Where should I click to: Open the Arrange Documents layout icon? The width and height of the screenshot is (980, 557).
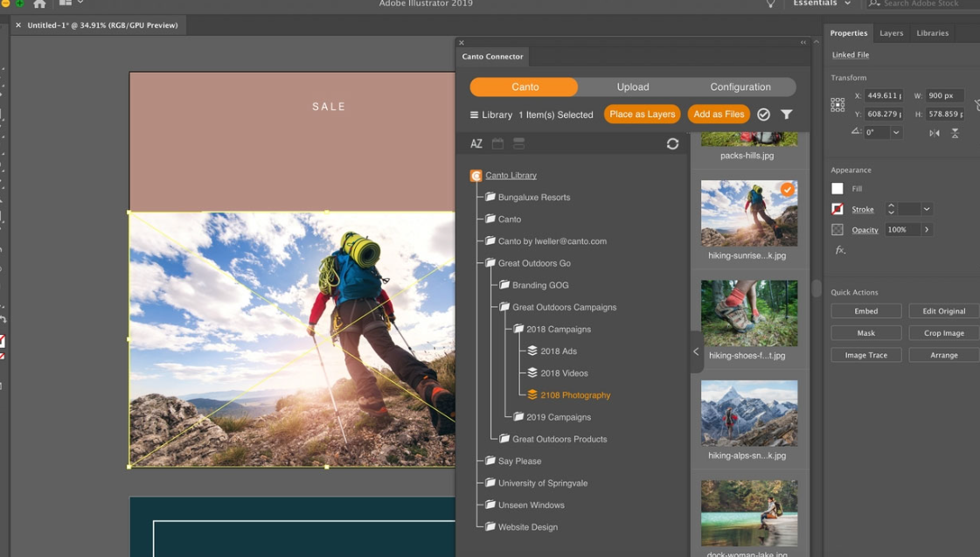click(x=65, y=3)
